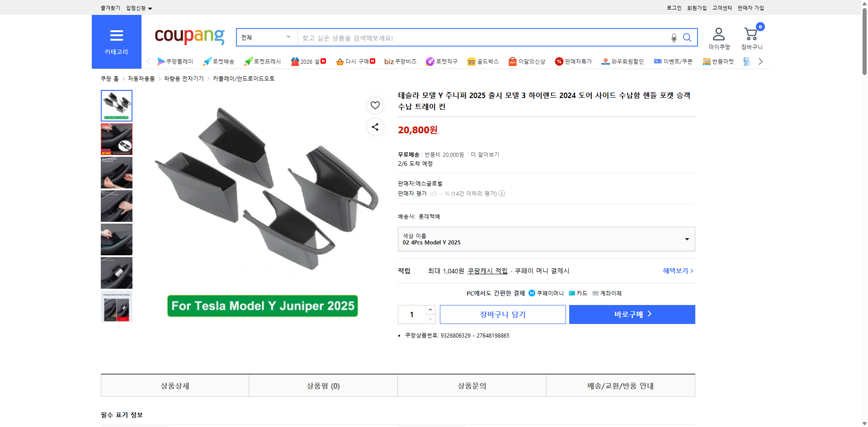This screenshot has height=427, width=868.
Task: Open the 카테고리 hamburger menu
Action: coord(116,36)
